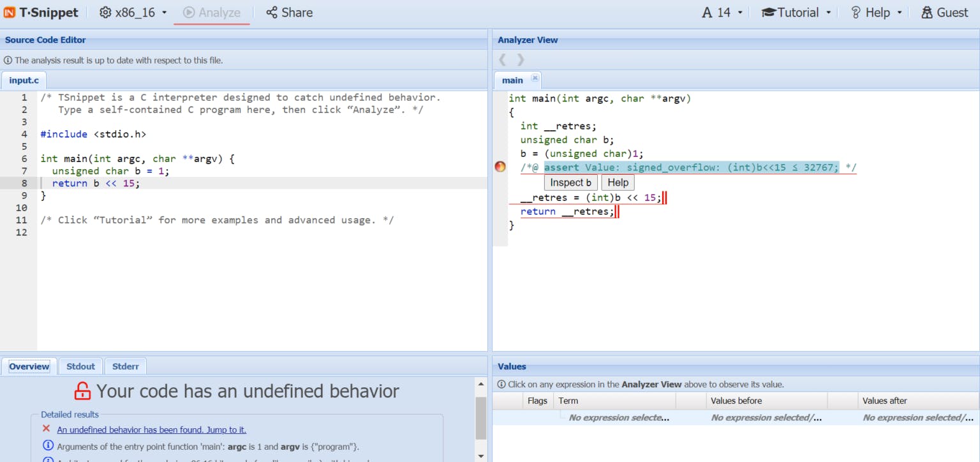This screenshot has width=980, height=462.
Task: Switch to the Stderr tab
Action: coord(125,366)
